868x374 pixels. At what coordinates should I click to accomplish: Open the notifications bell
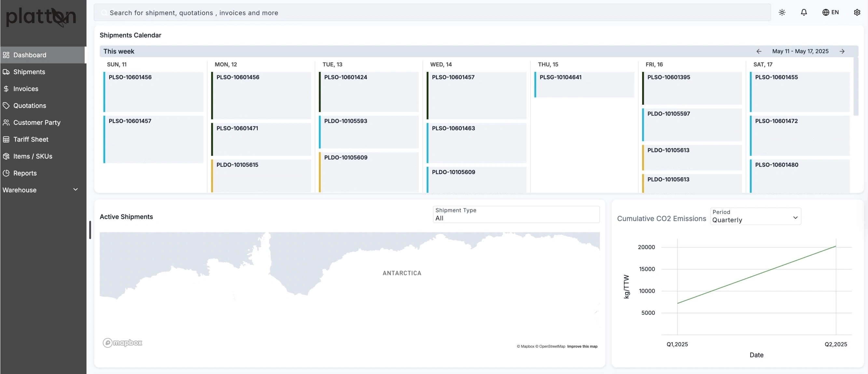point(804,12)
